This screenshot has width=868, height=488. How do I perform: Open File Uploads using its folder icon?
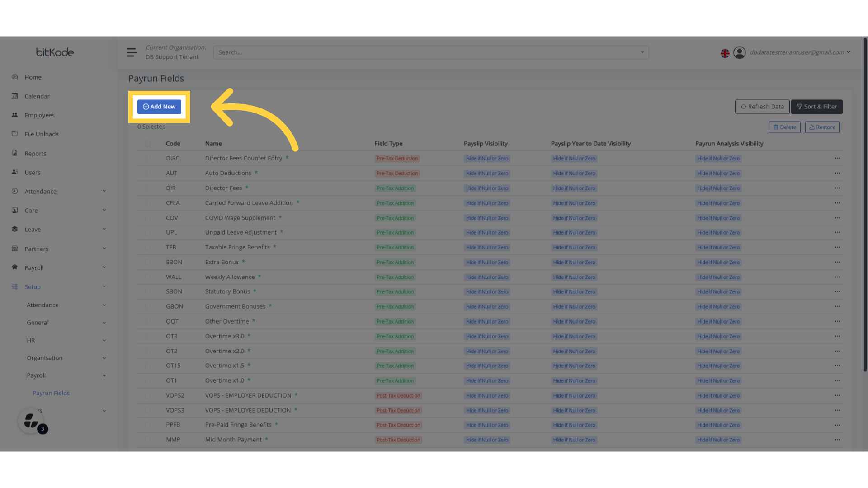[15, 134]
